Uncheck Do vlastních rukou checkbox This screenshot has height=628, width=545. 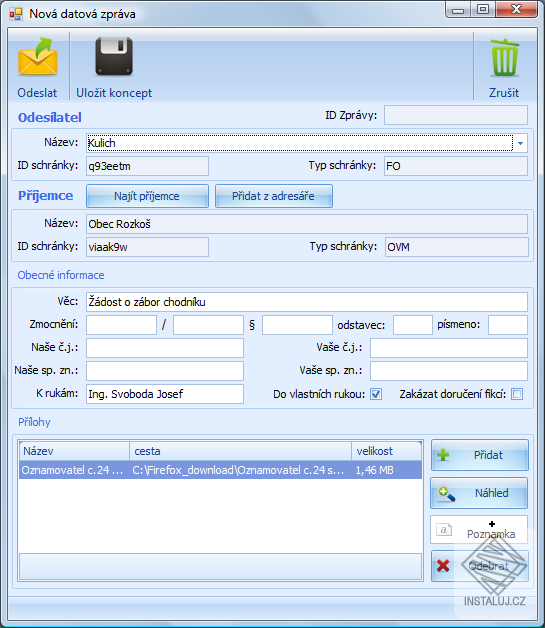[376, 394]
